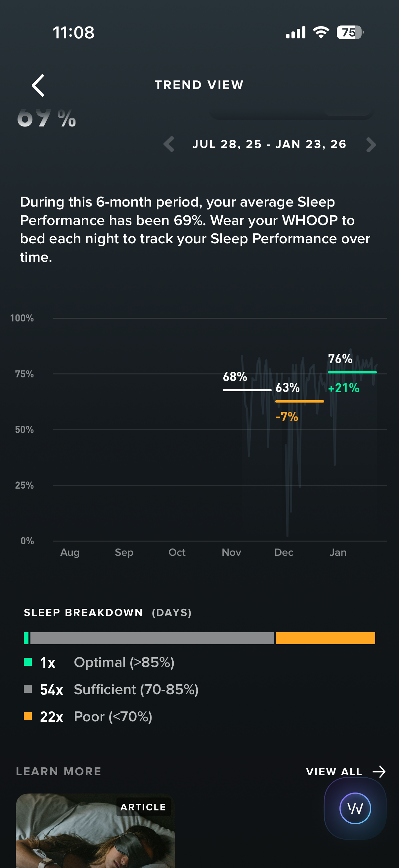Open the WHOOP coach floating button

(355, 808)
